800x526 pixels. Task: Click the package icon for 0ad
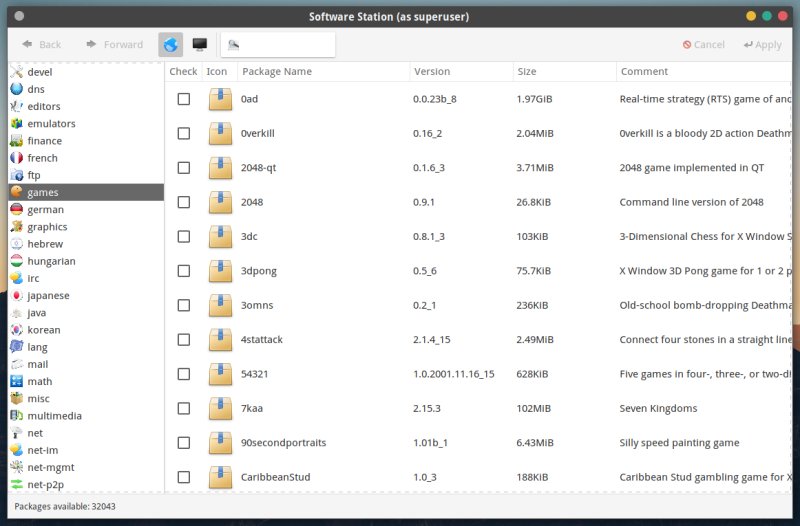[220, 99]
